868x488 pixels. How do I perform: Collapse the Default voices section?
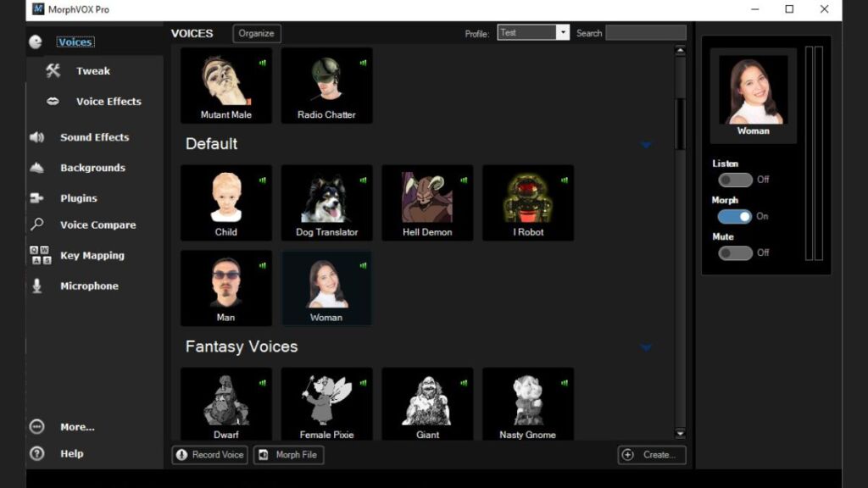(646, 144)
